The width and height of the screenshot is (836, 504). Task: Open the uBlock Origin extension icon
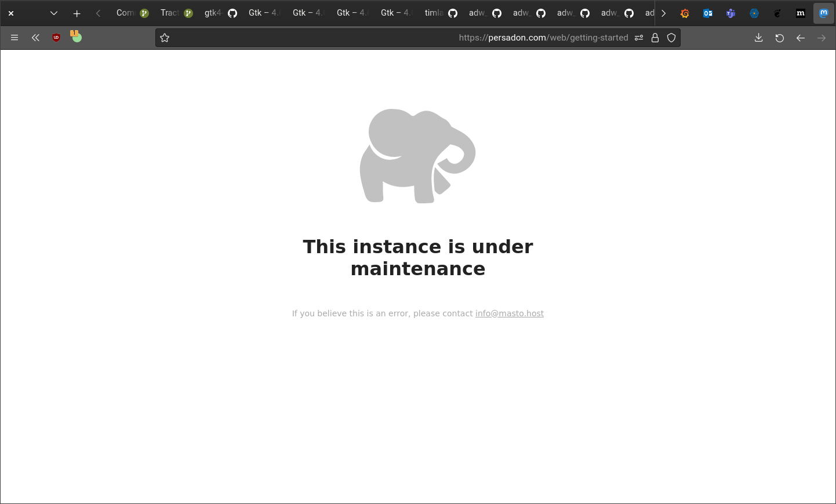[56, 38]
